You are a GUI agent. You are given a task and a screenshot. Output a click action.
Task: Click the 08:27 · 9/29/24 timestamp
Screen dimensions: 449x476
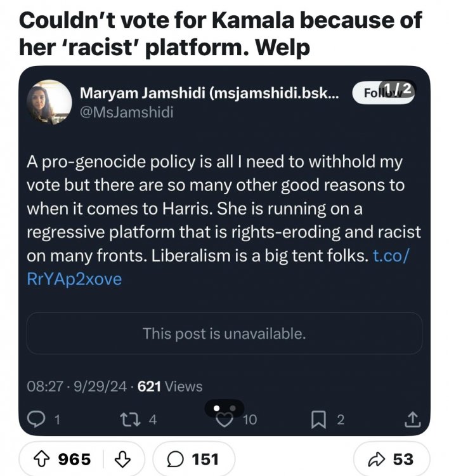click(x=75, y=386)
